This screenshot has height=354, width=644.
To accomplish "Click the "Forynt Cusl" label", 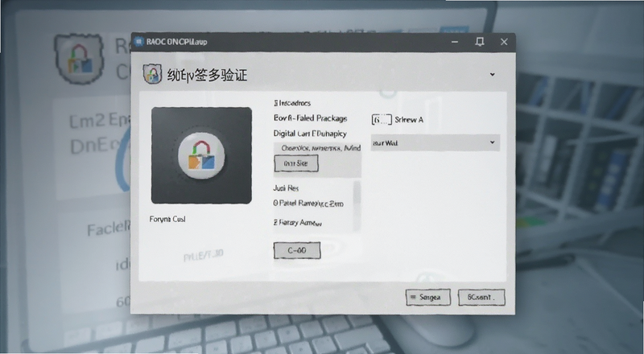I will tap(167, 219).
